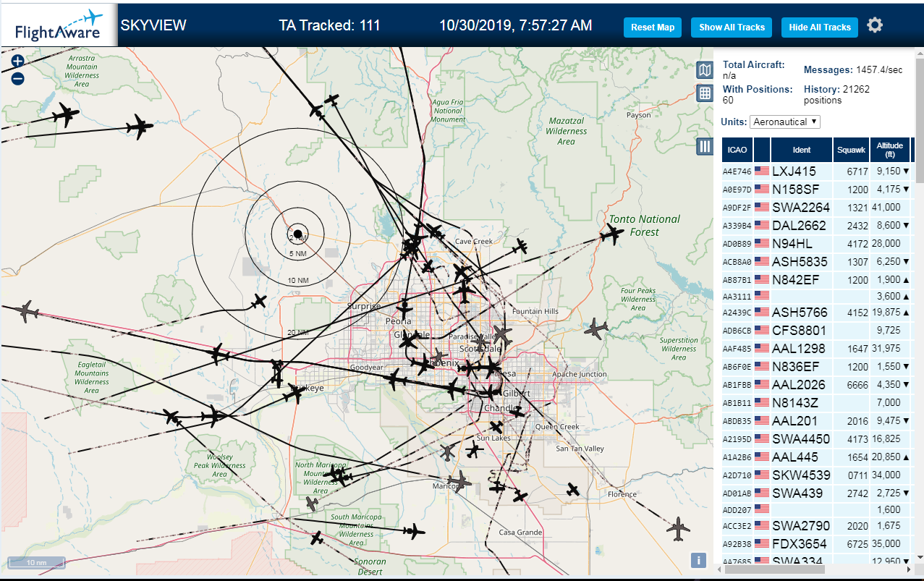924x581 pixels.
Task: Click the FlightAware logo
Action: [59, 25]
